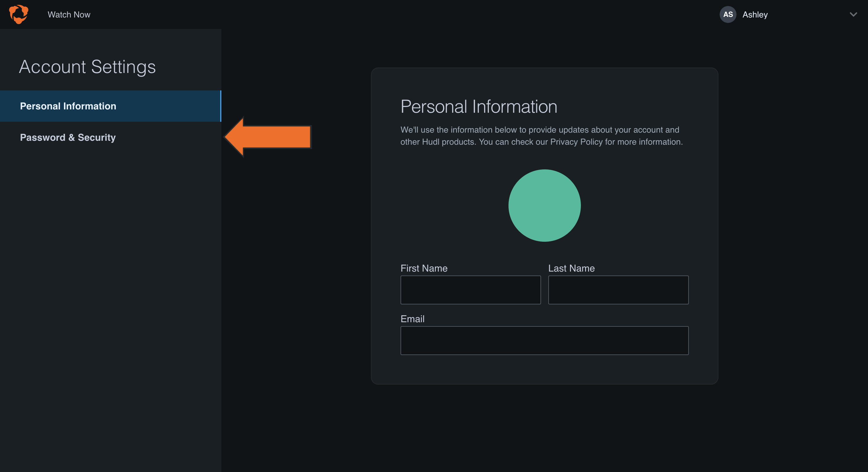
Task: Click inside the Email field
Action: (x=544, y=340)
